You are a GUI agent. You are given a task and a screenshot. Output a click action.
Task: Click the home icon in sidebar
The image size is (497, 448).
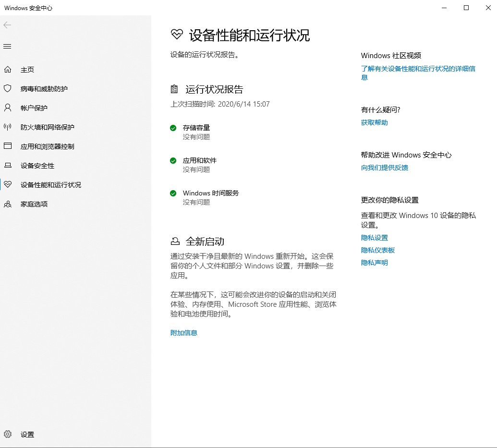coord(8,70)
